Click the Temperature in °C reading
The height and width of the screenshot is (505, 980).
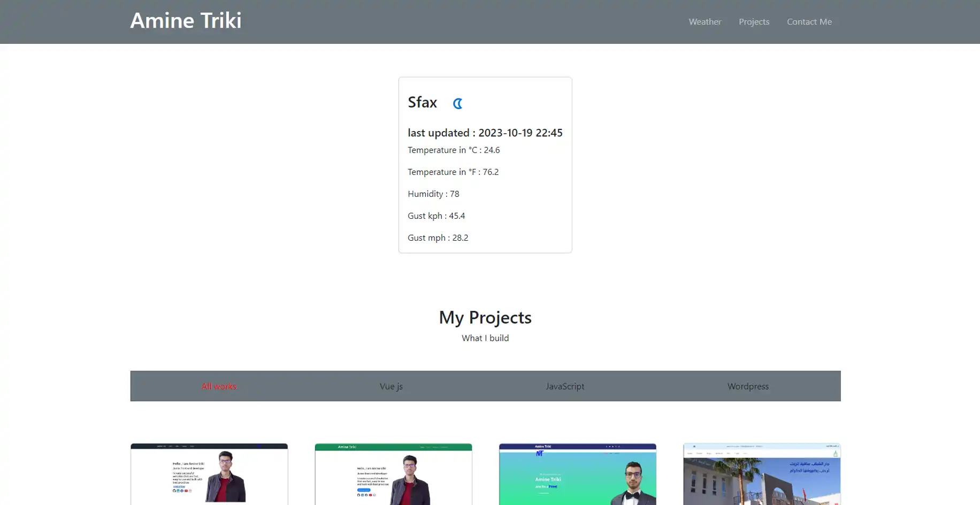point(454,150)
